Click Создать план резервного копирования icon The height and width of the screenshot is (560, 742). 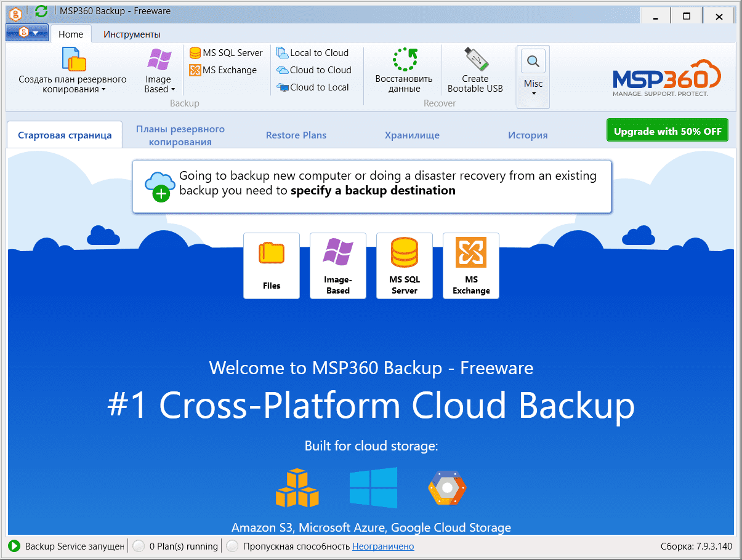[x=73, y=60]
